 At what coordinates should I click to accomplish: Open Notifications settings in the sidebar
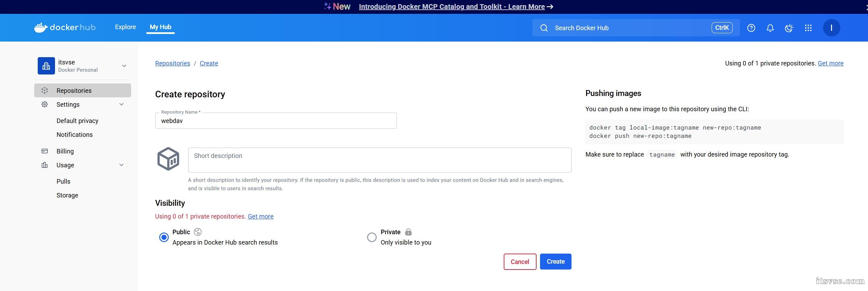coord(74,134)
